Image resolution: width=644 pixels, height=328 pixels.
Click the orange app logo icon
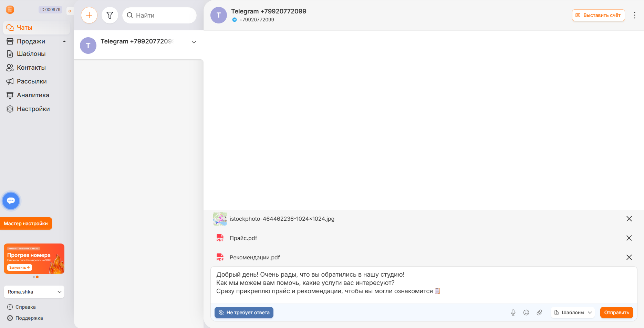pyautogui.click(x=10, y=10)
